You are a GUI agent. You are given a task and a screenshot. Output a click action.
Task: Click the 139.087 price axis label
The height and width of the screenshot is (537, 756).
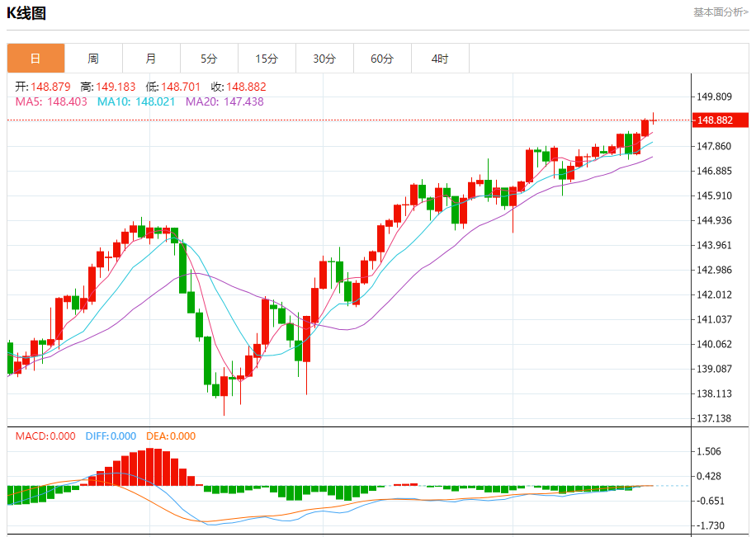715,369
